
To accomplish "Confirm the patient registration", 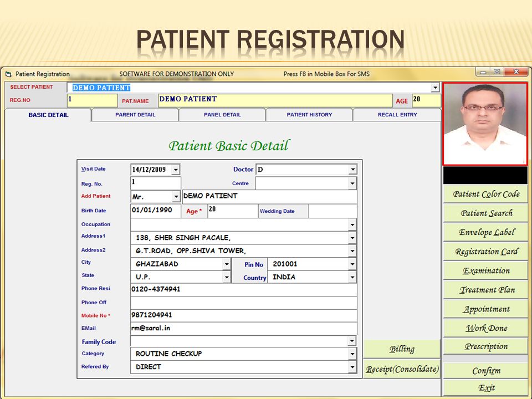I will pyautogui.click(x=485, y=371).
